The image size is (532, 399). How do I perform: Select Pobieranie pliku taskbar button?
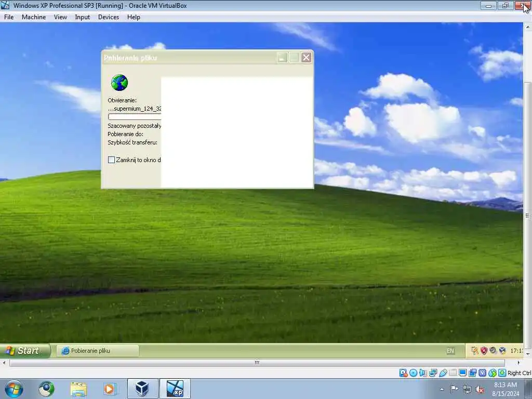(98, 351)
